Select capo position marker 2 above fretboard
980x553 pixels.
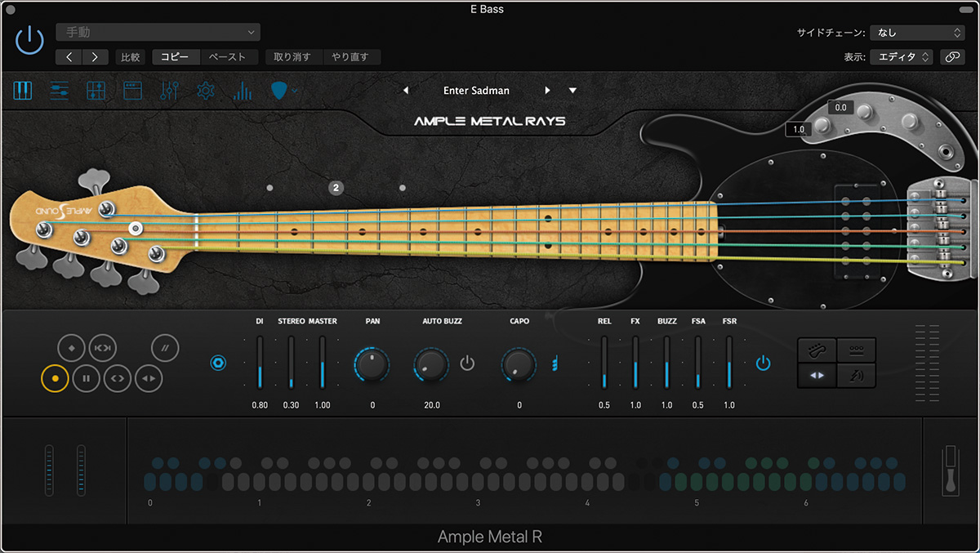click(336, 188)
